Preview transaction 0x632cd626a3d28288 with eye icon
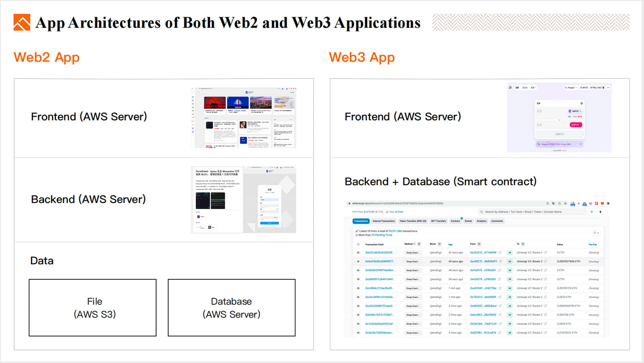Viewport: 644px width, 363px height. click(x=358, y=253)
